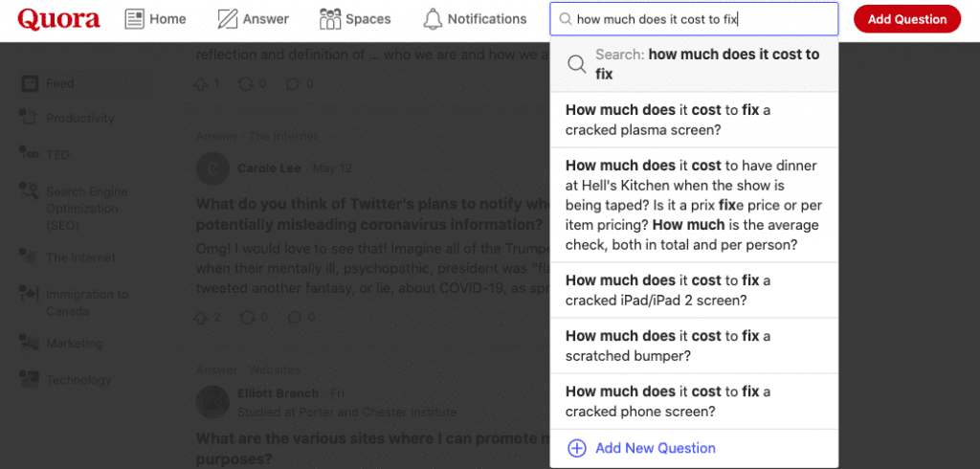The image size is (980, 469).
Task: Open the Home feed icon
Action: point(134,19)
